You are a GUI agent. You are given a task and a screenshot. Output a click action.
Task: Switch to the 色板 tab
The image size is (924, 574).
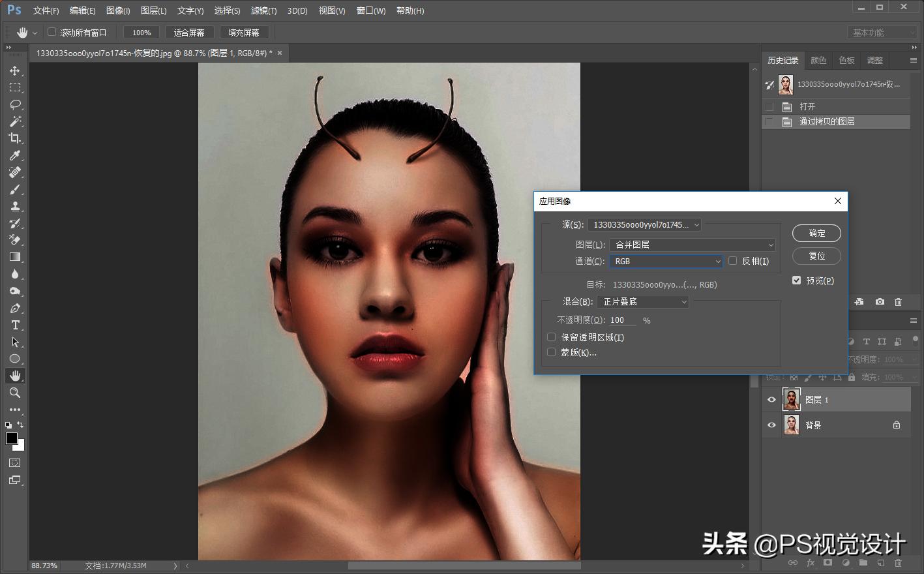tap(846, 60)
